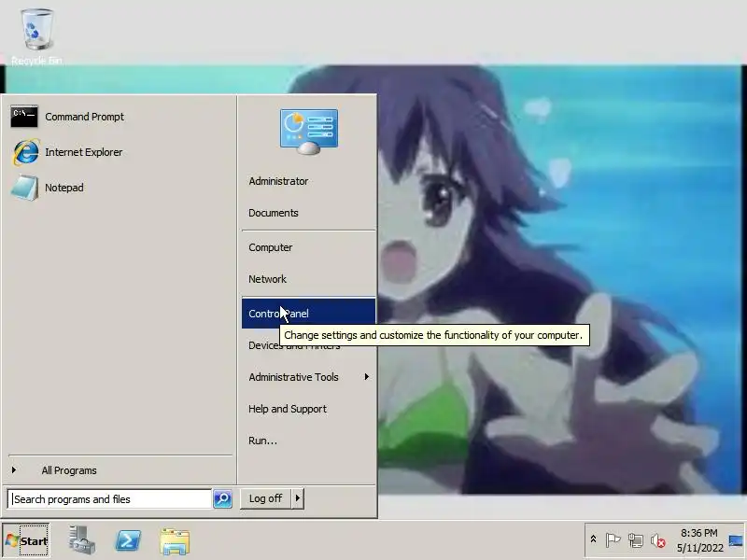Open Notepad from Start menu

coord(48,188)
